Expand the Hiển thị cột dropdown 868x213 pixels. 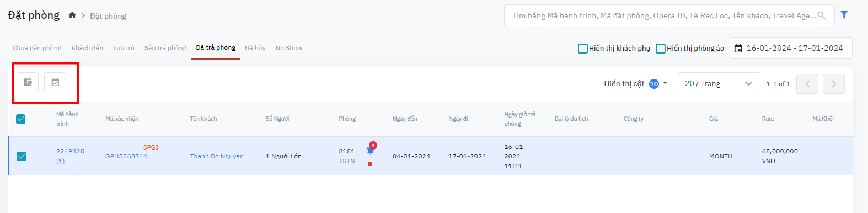(636, 83)
